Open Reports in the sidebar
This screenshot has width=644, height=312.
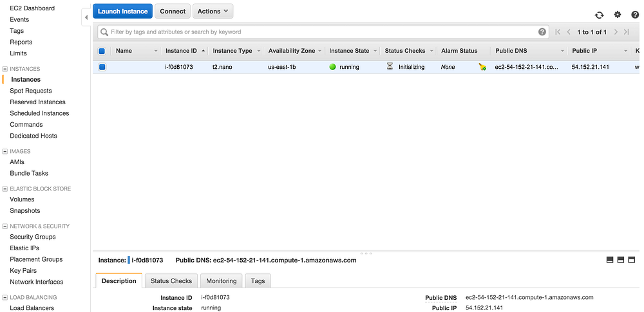tap(21, 42)
